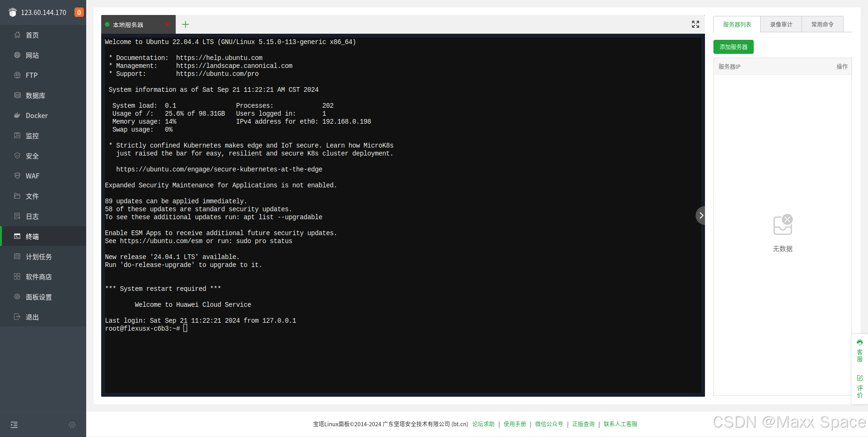Open the 客服 customer service widget
The height and width of the screenshot is (437, 868).
tap(860, 351)
